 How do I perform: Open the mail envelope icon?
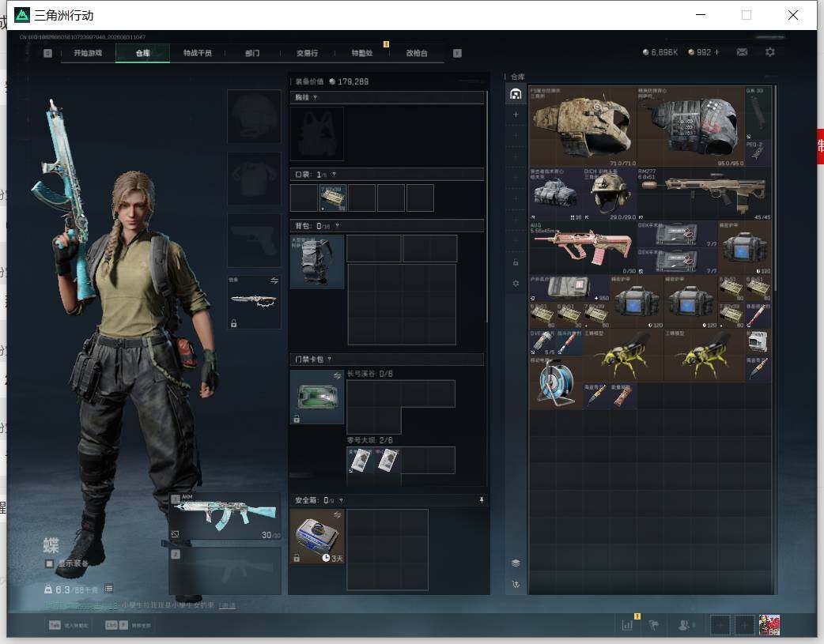[x=742, y=52]
